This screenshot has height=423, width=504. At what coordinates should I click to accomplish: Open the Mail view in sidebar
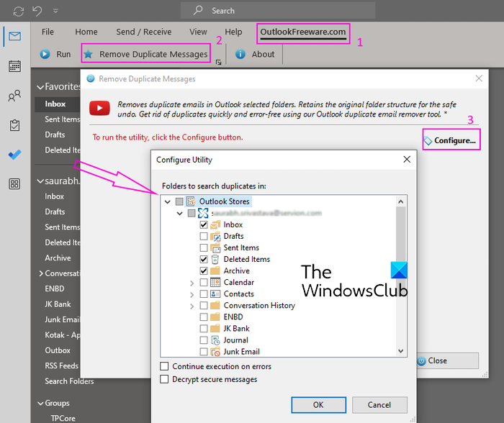(15, 36)
